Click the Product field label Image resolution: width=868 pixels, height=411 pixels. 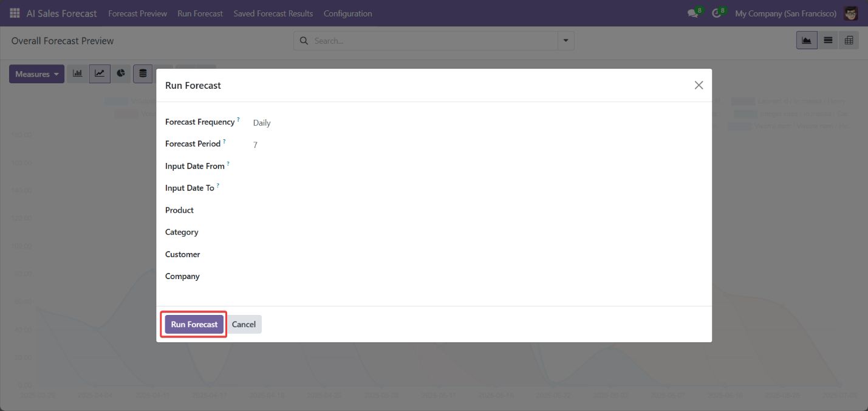point(179,210)
